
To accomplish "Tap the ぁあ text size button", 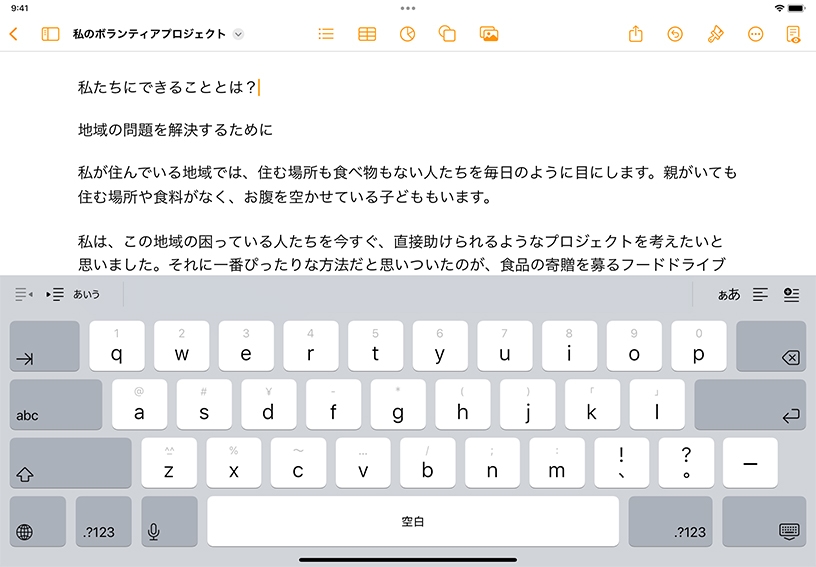I will (729, 295).
